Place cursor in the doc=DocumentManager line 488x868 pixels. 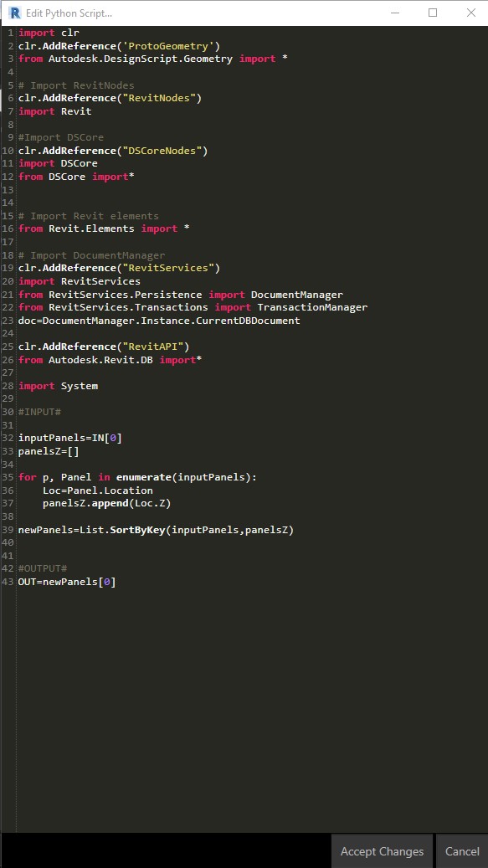[x=159, y=321]
